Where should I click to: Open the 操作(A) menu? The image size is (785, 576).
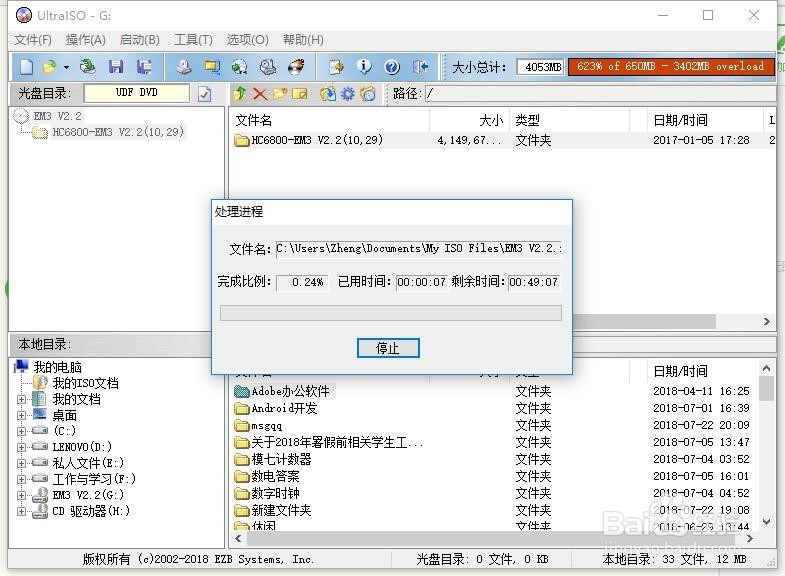pos(86,40)
